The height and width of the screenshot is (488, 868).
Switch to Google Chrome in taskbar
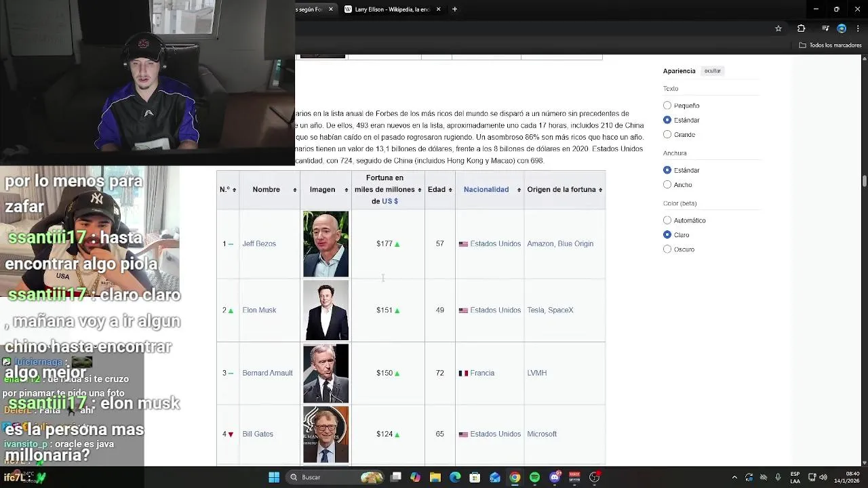click(x=515, y=477)
